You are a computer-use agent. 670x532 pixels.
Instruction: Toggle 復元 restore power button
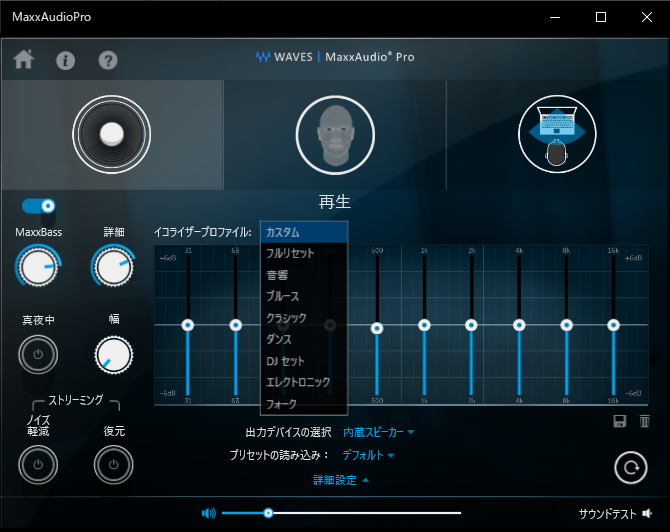[113, 464]
